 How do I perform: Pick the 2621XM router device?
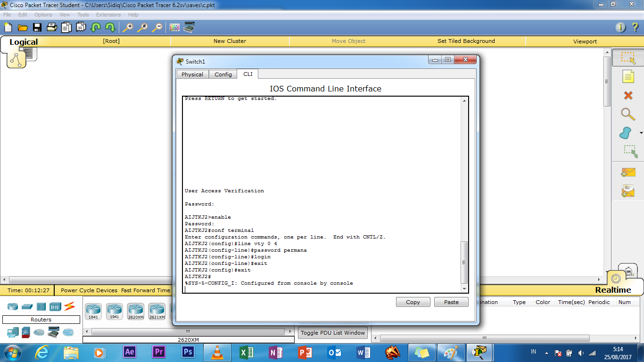click(x=157, y=311)
